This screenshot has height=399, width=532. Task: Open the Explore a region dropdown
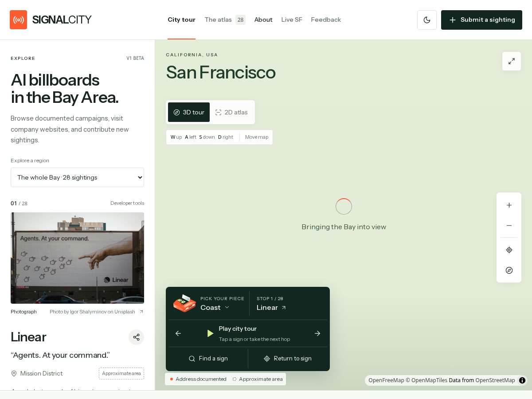coord(77,177)
